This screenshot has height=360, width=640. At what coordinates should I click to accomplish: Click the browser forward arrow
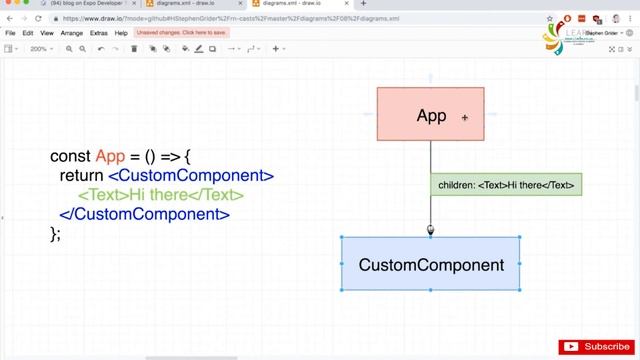click(x=24, y=19)
